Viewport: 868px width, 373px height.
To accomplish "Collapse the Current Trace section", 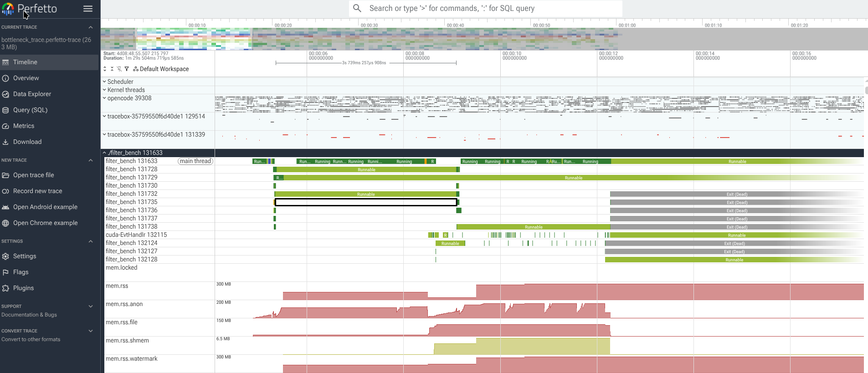I will 91,27.
